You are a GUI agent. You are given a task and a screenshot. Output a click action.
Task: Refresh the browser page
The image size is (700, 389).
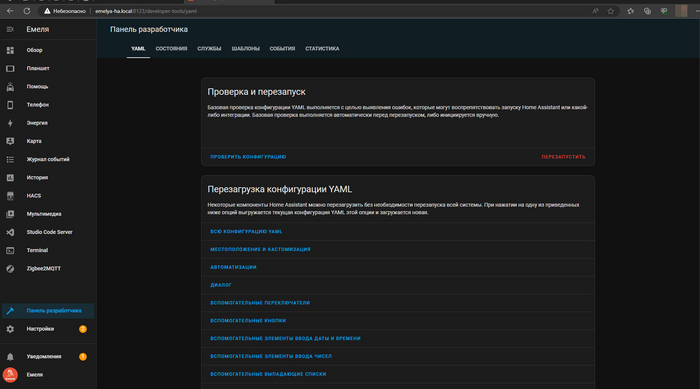27,11
